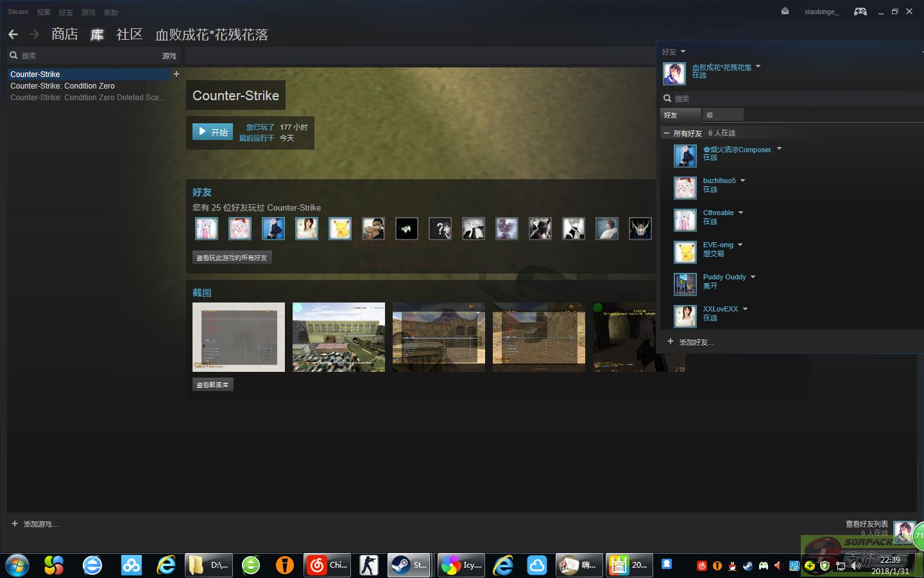Open the Counter-Strike taskbar icon

click(x=369, y=565)
